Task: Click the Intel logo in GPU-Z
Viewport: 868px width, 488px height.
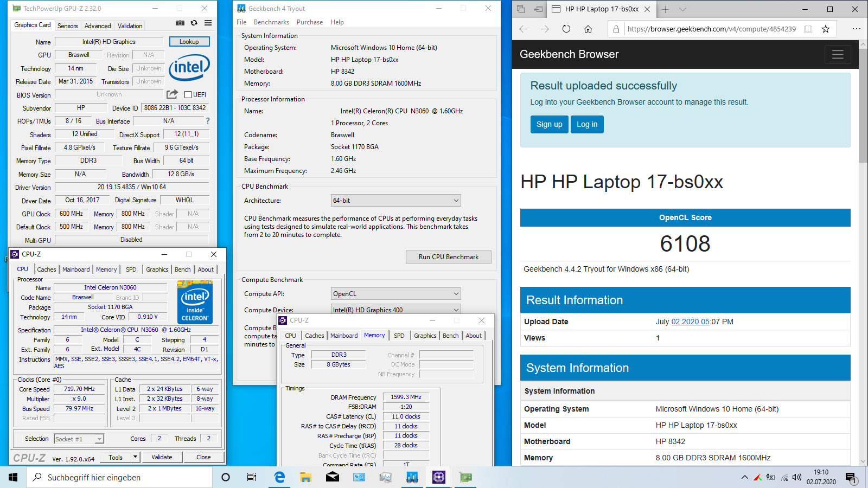Action: click(x=189, y=67)
